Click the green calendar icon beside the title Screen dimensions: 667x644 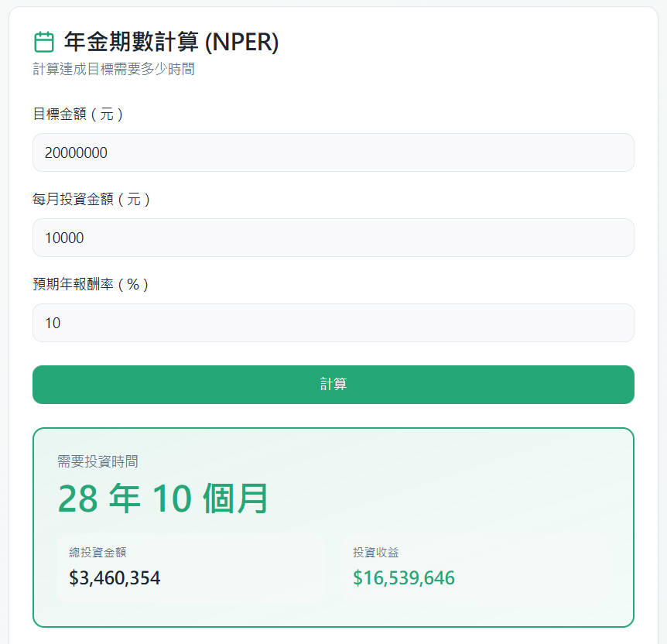[x=43, y=43]
